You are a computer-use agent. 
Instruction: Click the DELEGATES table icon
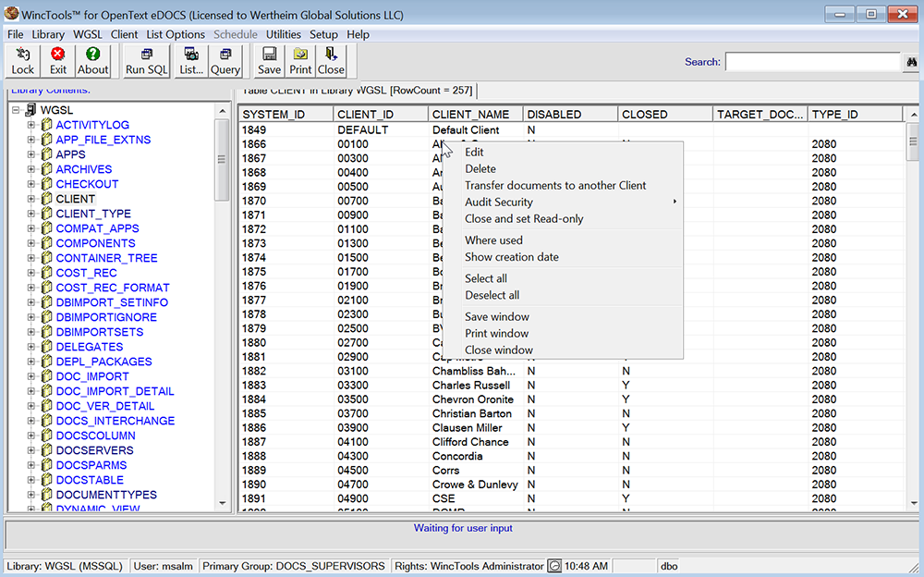[x=46, y=347]
